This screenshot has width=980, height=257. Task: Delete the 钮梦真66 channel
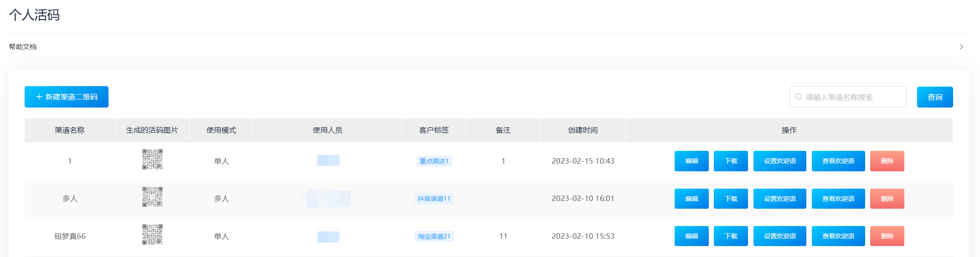(887, 236)
